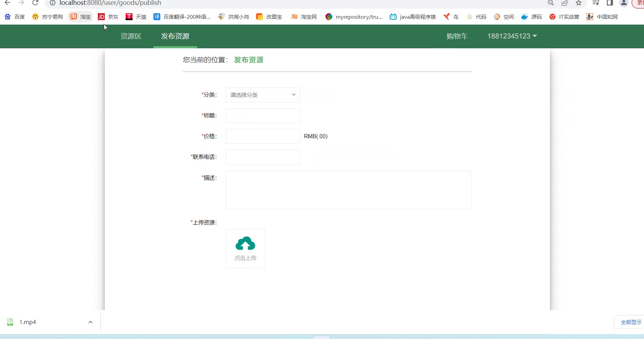Open the 百度翻译 bookmark
The image size is (644, 339).
coord(182,17)
